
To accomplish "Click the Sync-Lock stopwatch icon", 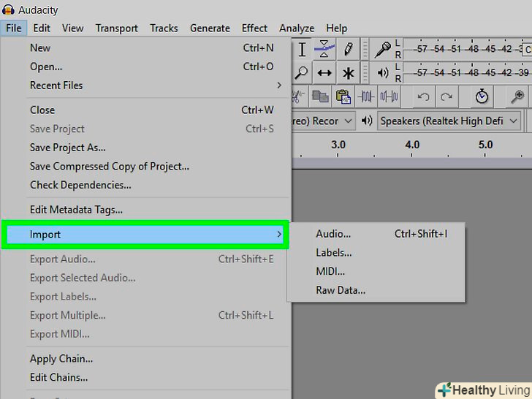I will click(482, 96).
